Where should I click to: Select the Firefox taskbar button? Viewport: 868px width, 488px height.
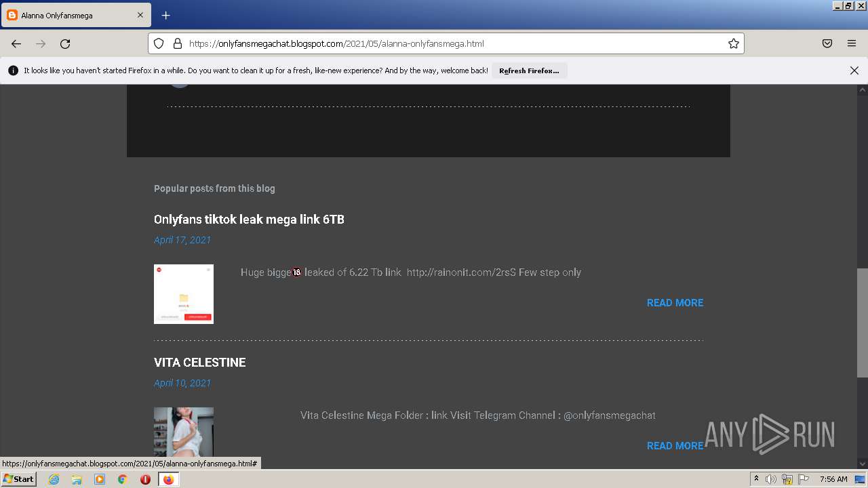168,479
